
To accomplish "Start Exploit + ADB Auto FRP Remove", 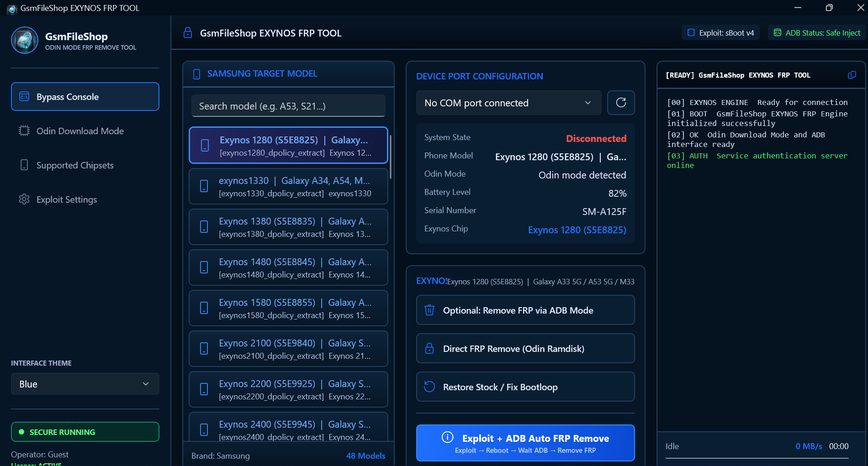I will (525, 443).
